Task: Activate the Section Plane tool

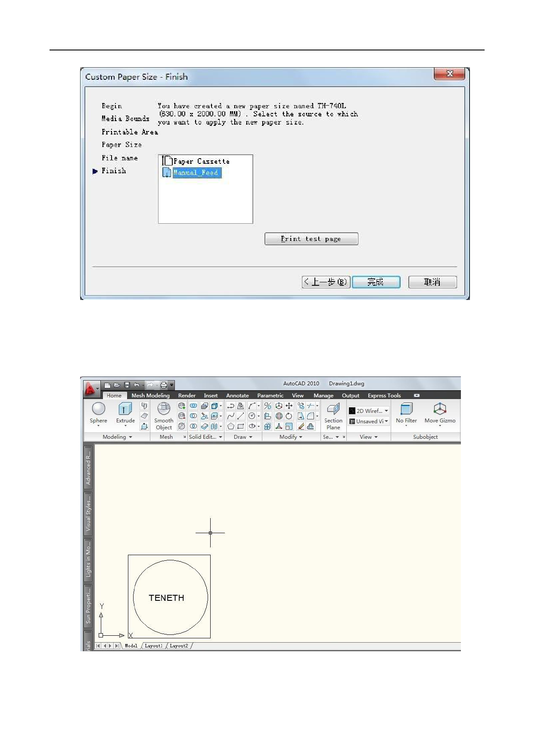Action: [x=333, y=409]
